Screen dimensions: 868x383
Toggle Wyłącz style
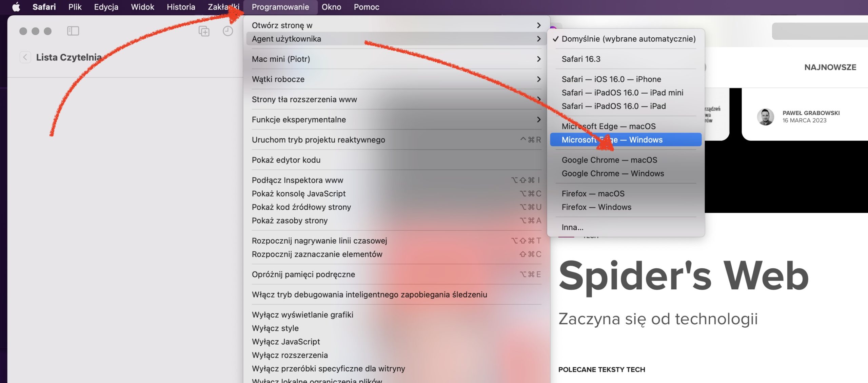(396, 328)
